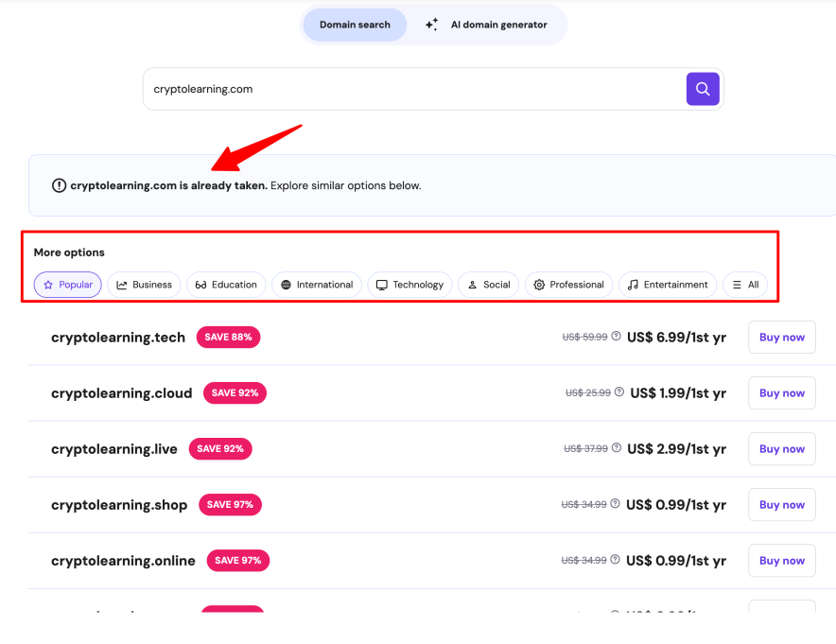Toggle the All filter chip

coord(745,284)
